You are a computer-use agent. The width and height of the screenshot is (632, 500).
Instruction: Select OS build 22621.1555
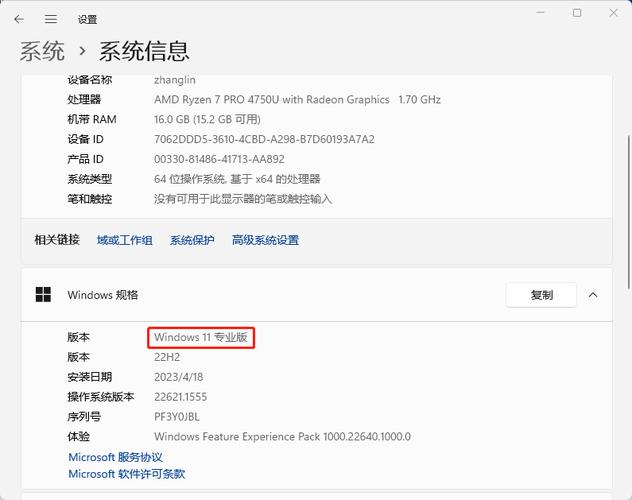pyautogui.click(x=181, y=397)
